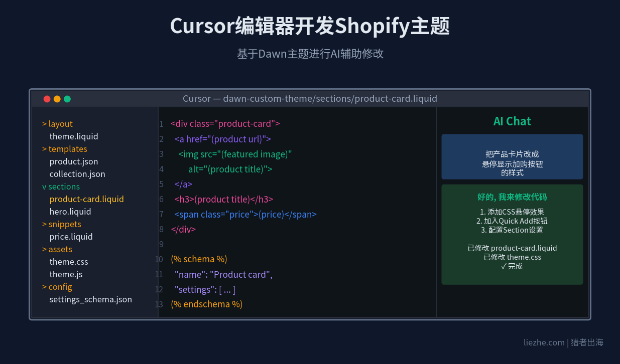Expand the assets folder

[57, 249]
